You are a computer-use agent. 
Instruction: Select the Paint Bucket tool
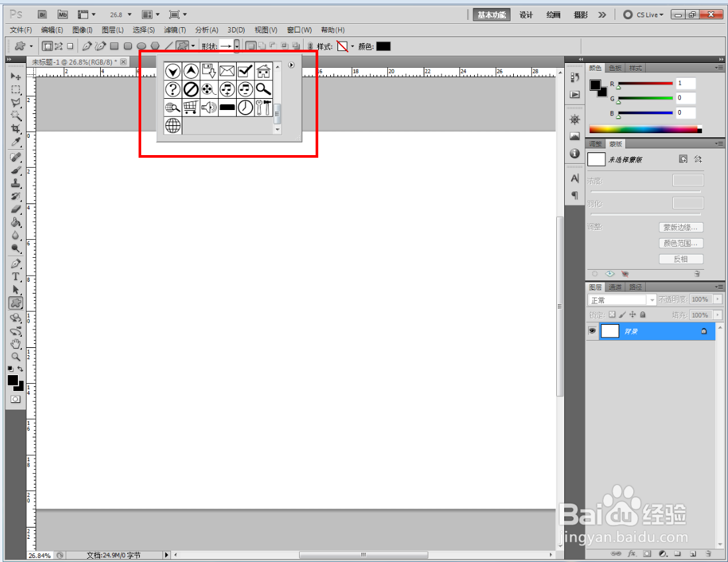(16, 222)
